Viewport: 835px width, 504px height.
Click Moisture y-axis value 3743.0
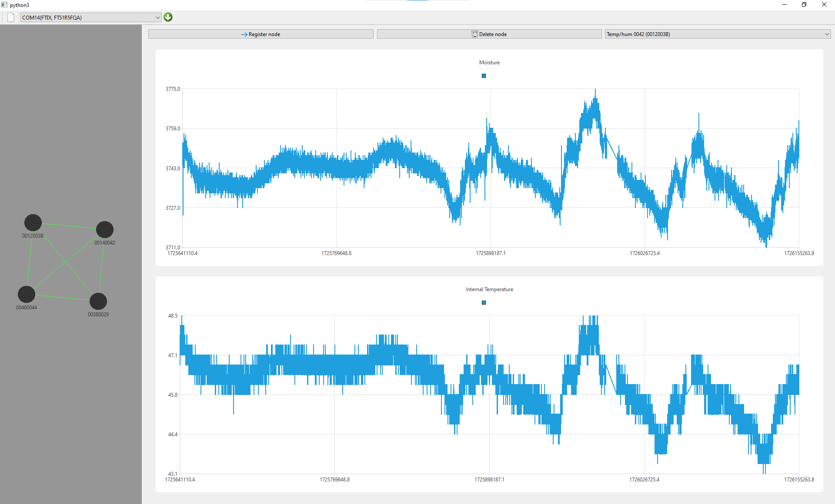(173, 169)
